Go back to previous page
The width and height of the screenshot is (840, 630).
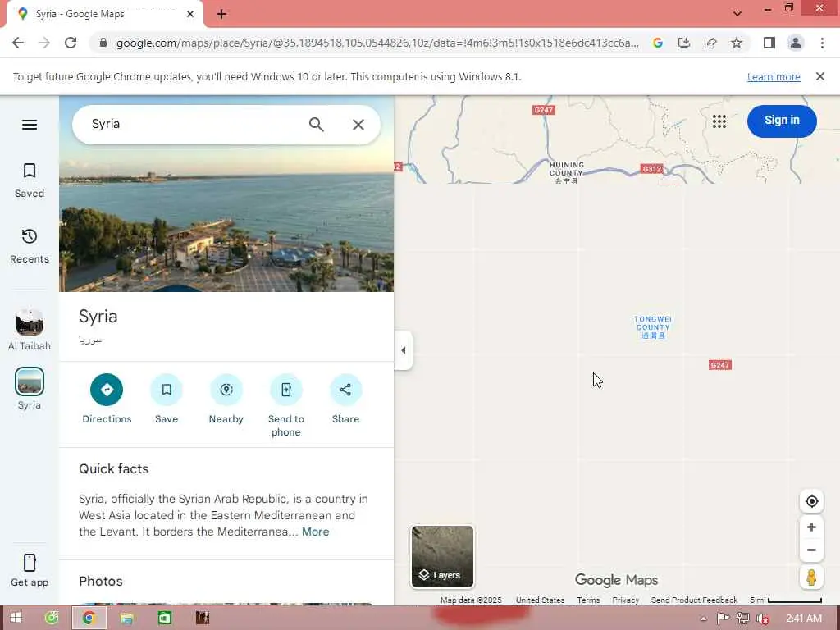click(18, 43)
